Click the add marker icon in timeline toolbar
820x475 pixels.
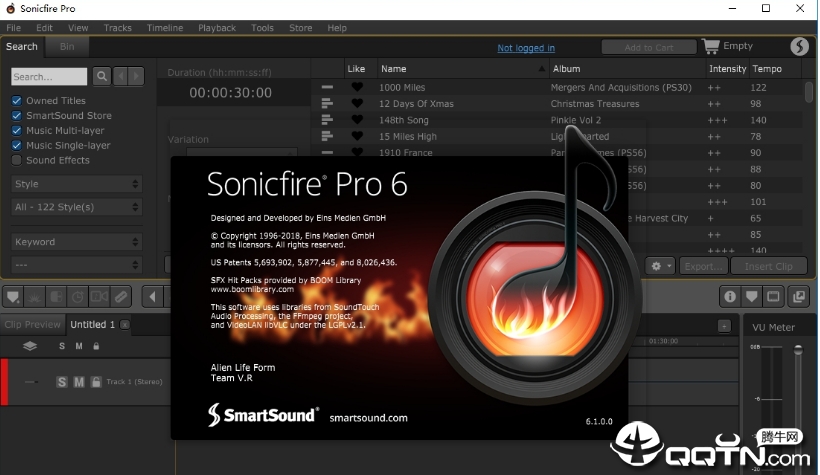[x=13, y=297]
